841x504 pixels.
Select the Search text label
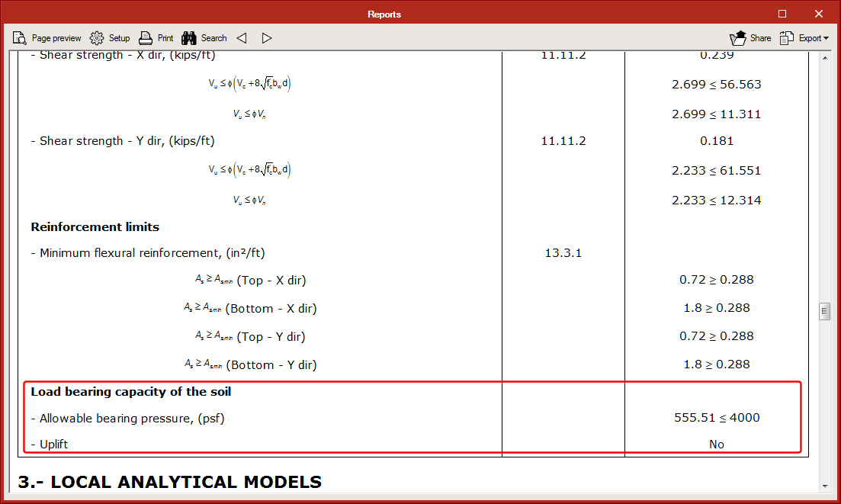(213, 38)
